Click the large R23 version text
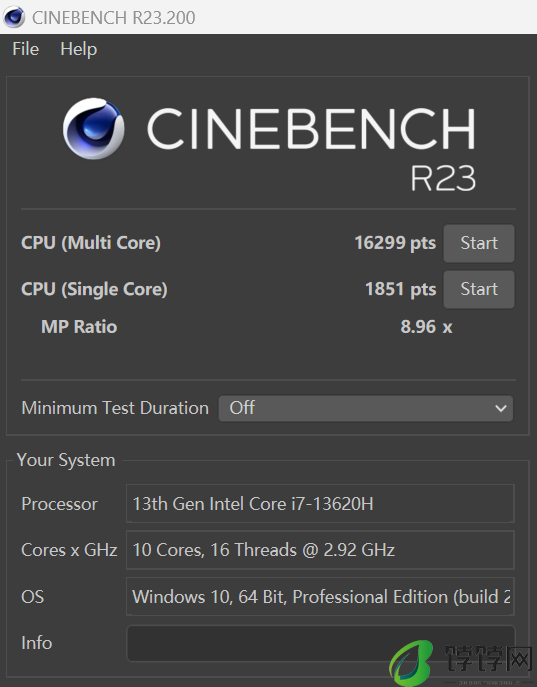537x687 pixels. 443,178
